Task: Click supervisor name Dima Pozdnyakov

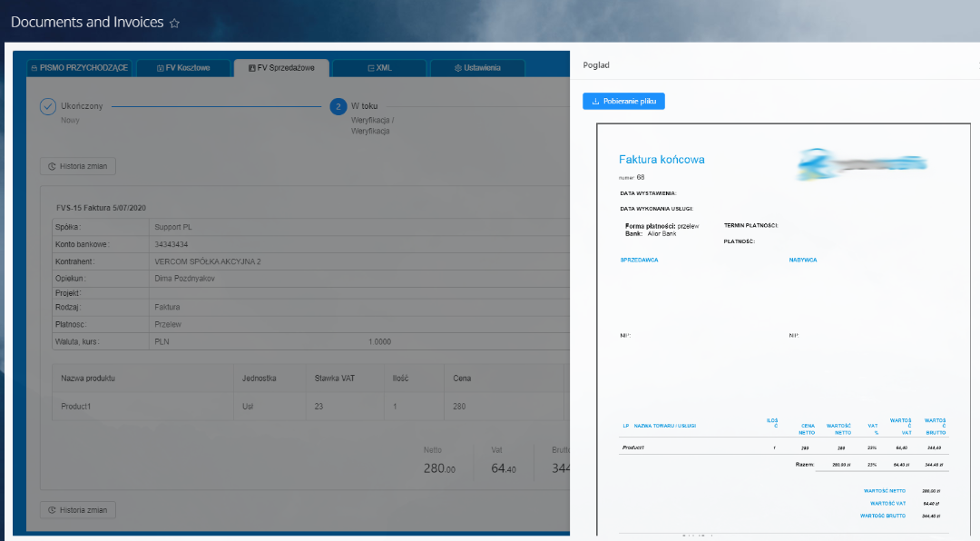Action: (184, 279)
